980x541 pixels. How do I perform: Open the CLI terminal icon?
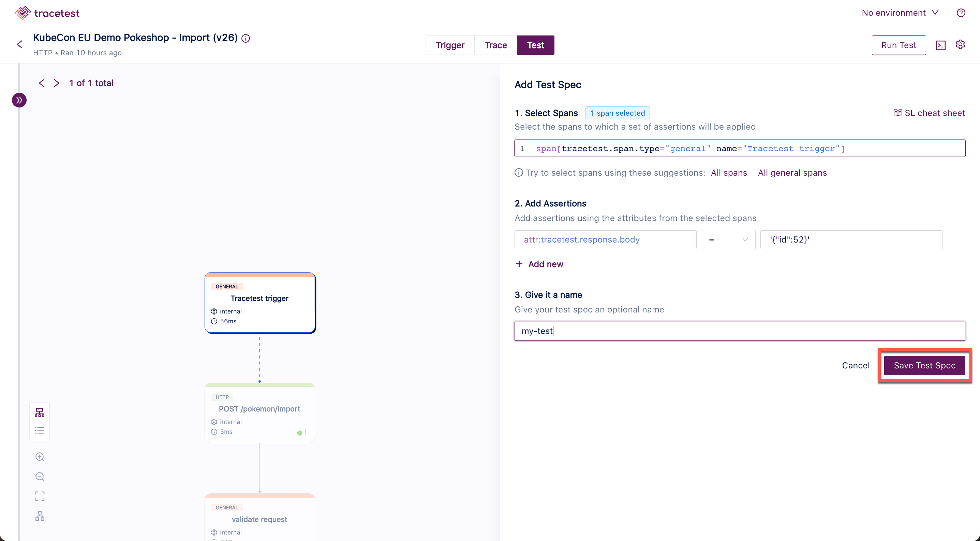click(x=940, y=45)
